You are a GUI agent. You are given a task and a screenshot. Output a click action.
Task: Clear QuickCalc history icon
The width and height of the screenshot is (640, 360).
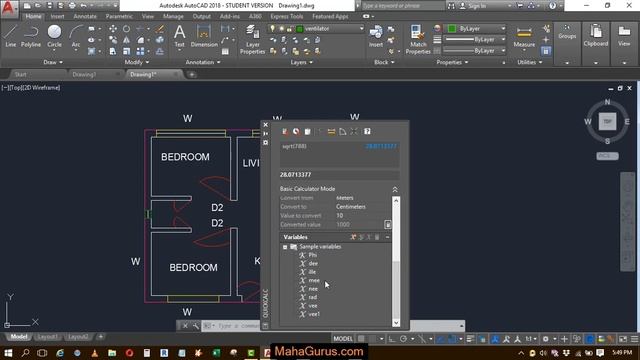(x=296, y=131)
